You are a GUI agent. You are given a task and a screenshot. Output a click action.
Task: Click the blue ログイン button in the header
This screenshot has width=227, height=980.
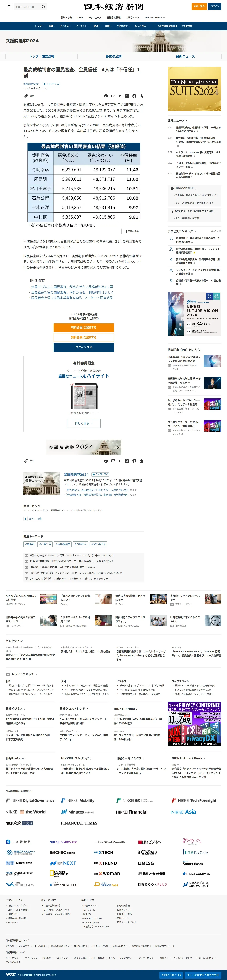215,7
